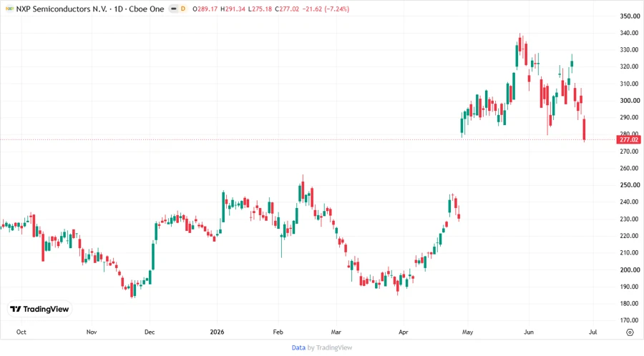The height and width of the screenshot is (356, 644).
Task: Click the 'Jun' time axis label
Action: pyautogui.click(x=529, y=332)
